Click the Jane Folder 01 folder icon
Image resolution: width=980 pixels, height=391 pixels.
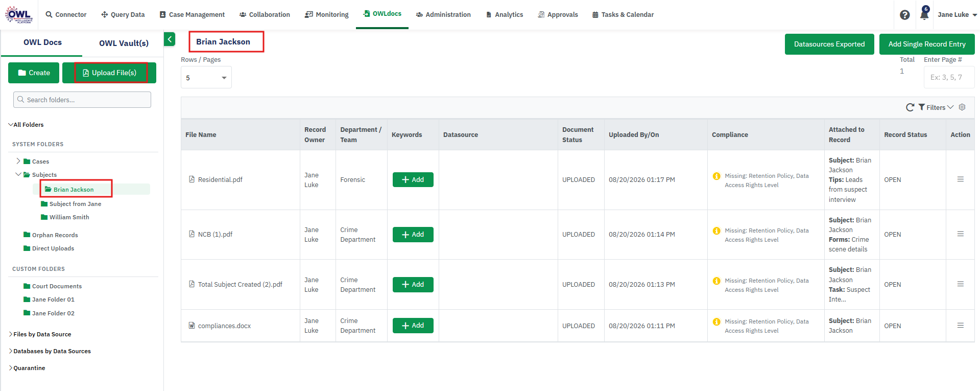tap(27, 300)
